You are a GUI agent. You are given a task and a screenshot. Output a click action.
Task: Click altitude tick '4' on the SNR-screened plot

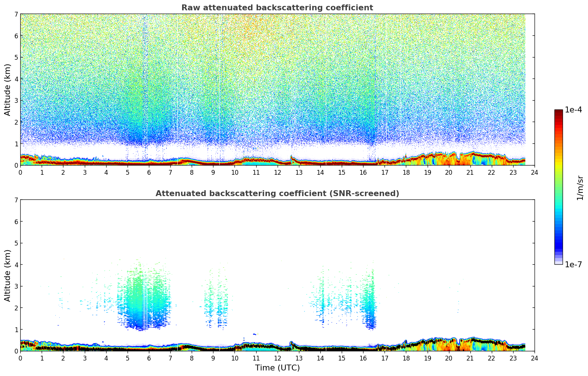click(x=16, y=265)
